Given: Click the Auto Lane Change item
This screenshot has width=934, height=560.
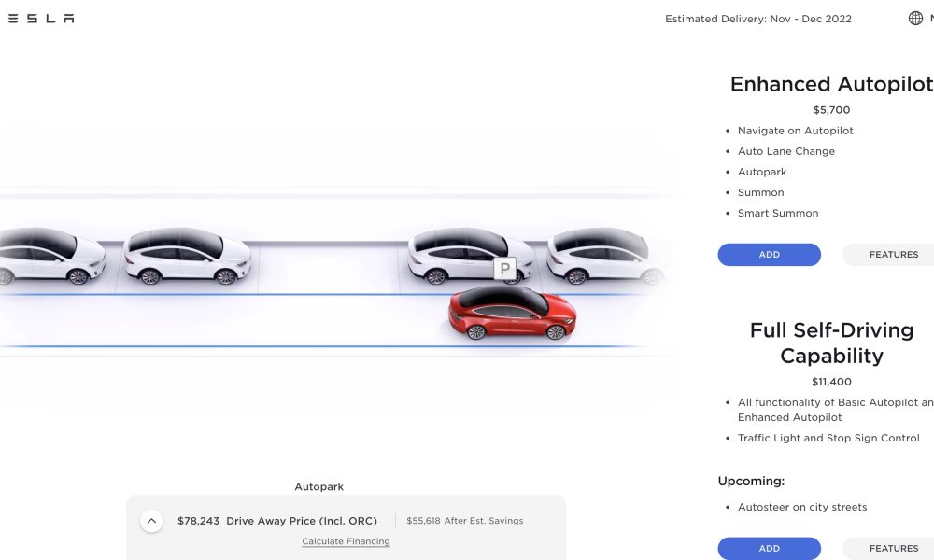Looking at the screenshot, I should 786,151.
